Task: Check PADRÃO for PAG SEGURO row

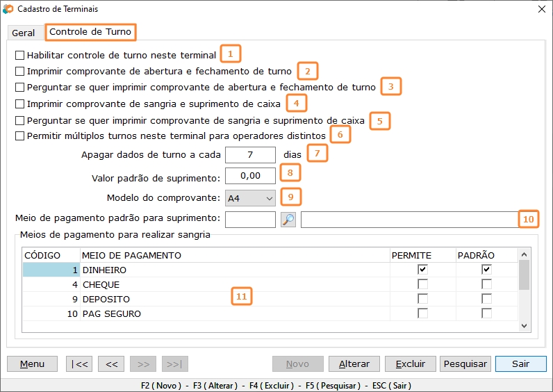Action: click(486, 313)
